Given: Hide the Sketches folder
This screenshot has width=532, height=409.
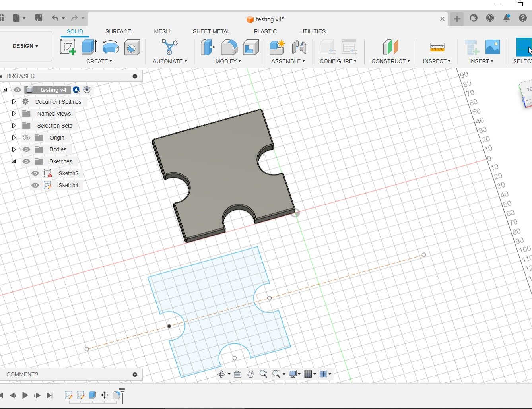Looking at the screenshot, I should pyautogui.click(x=26, y=161).
